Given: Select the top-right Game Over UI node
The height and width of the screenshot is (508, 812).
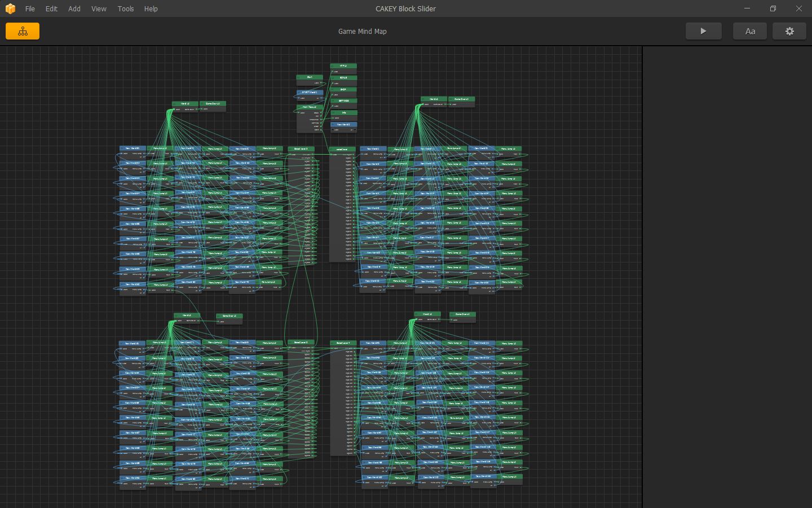Looking at the screenshot, I should pyautogui.click(x=461, y=99).
